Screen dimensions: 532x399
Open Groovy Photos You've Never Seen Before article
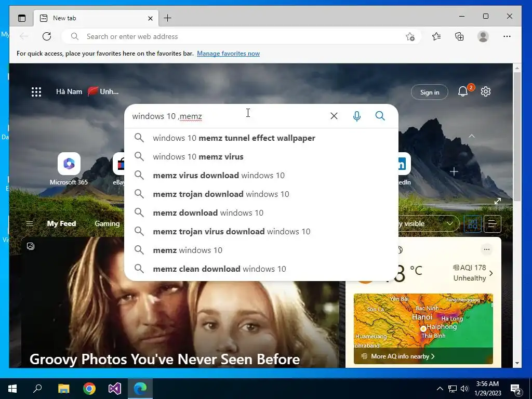(165, 359)
